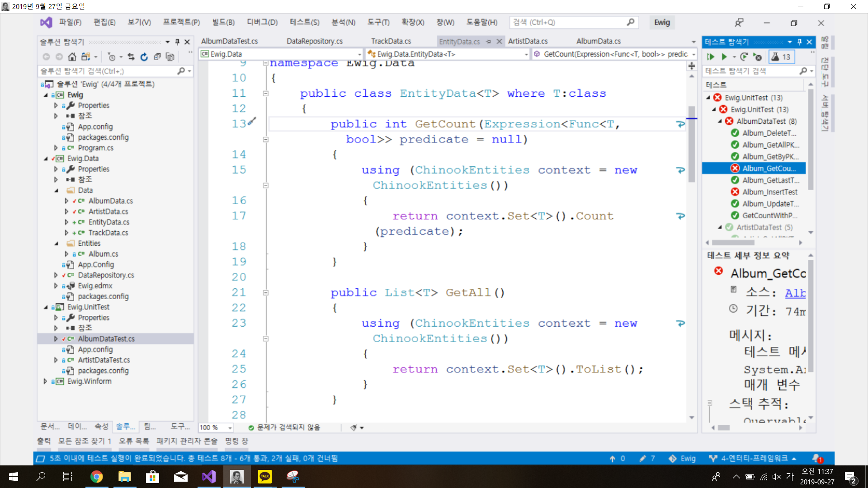The image size is (868, 488).
Task: Click the 4-엔터티-프레임워크 git branch button
Action: tap(754, 458)
